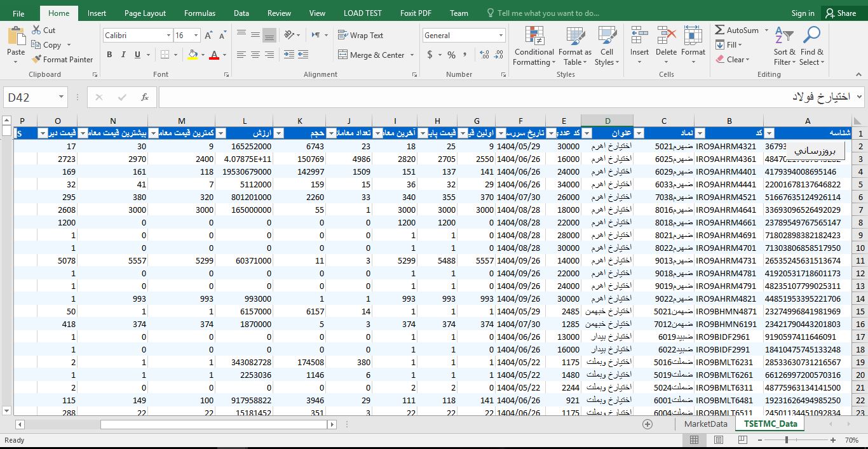The height and width of the screenshot is (449, 868).
Task: Click AutoSum sigma button
Action: [720, 30]
